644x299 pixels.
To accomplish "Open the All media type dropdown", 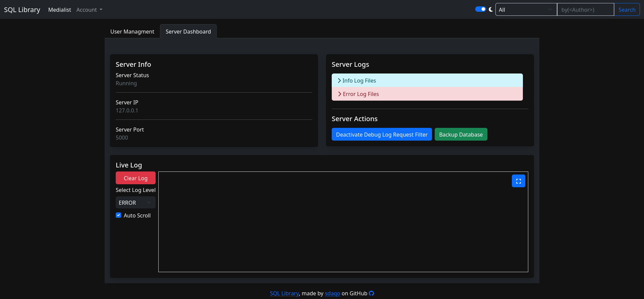I will [526, 9].
